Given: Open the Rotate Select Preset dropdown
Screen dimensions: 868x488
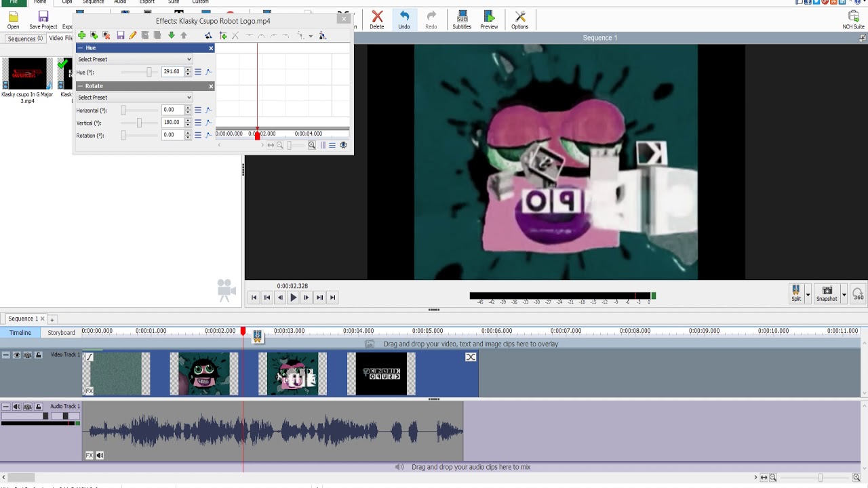Looking at the screenshot, I should [x=134, y=98].
